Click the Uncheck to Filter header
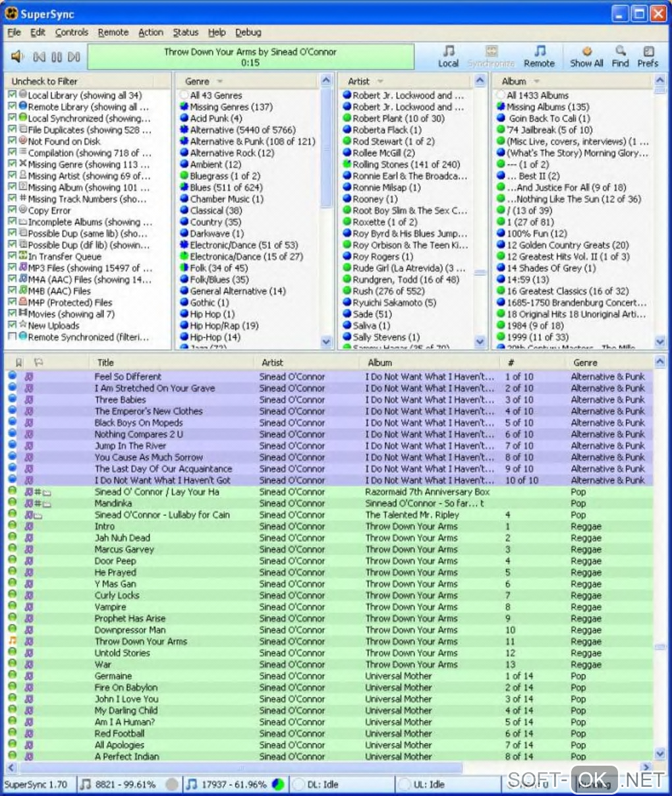This screenshot has width=672, height=796. pyautogui.click(x=45, y=81)
